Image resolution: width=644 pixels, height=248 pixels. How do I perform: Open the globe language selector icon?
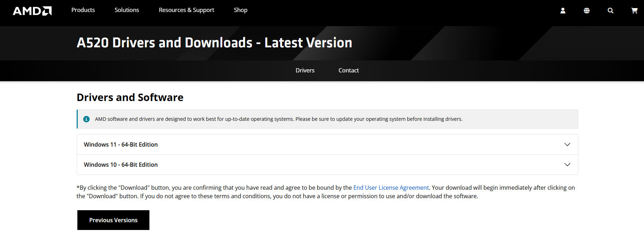click(586, 11)
